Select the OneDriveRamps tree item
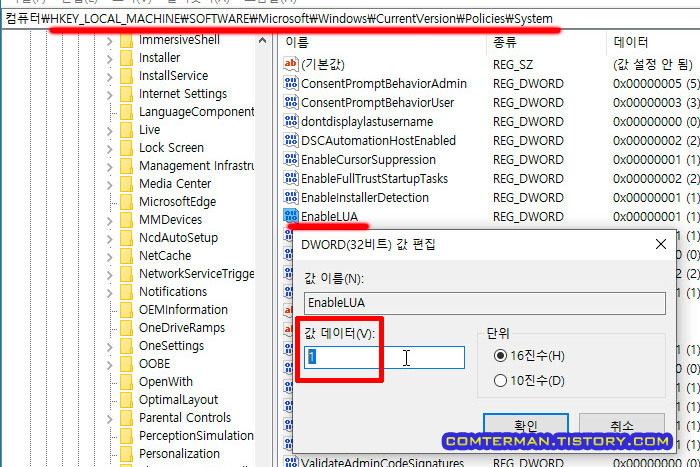 click(182, 328)
